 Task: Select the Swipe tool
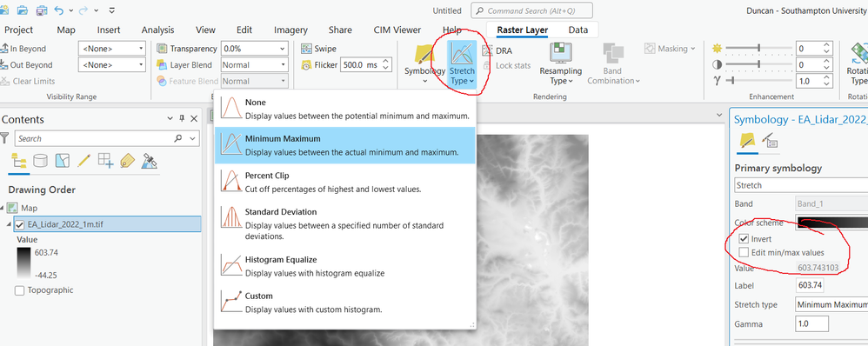tap(319, 49)
